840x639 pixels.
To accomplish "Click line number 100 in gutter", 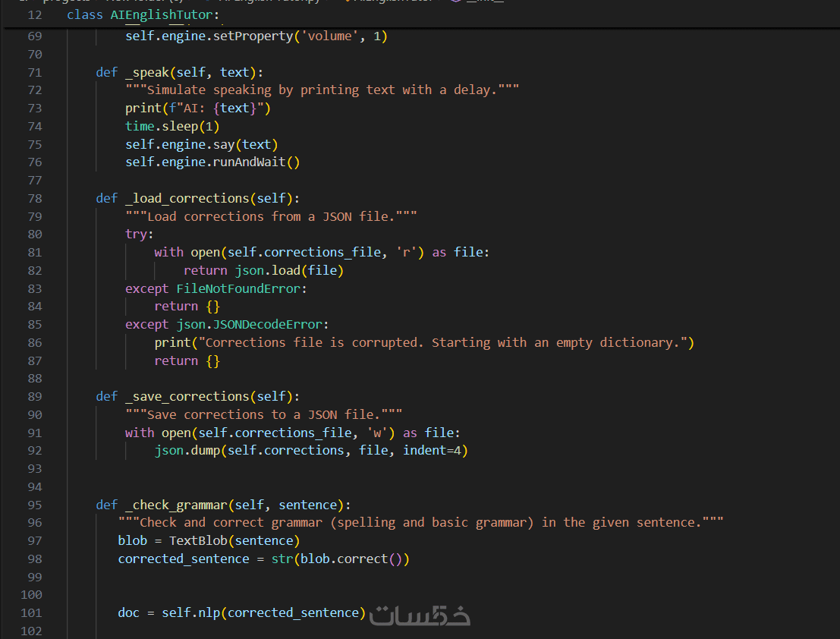I will pyautogui.click(x=31, y=595).
